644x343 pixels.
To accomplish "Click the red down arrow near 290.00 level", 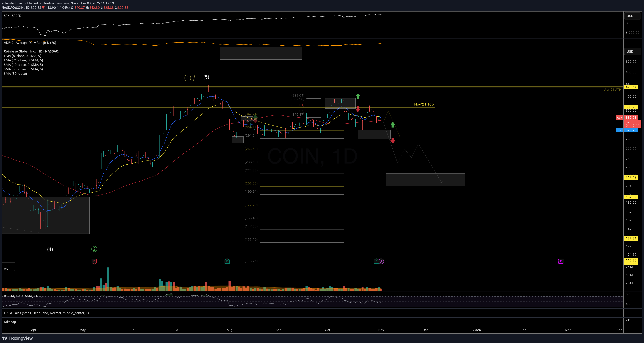I will 393,140.
